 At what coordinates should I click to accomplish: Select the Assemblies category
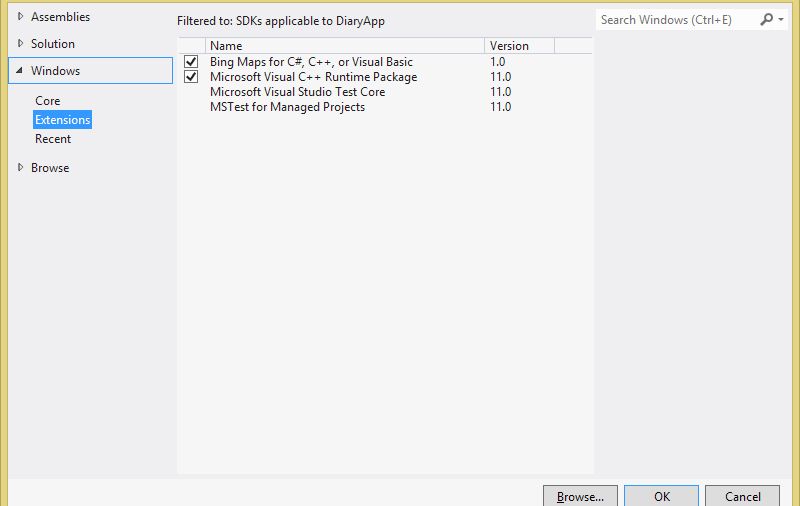coord(60,16)
